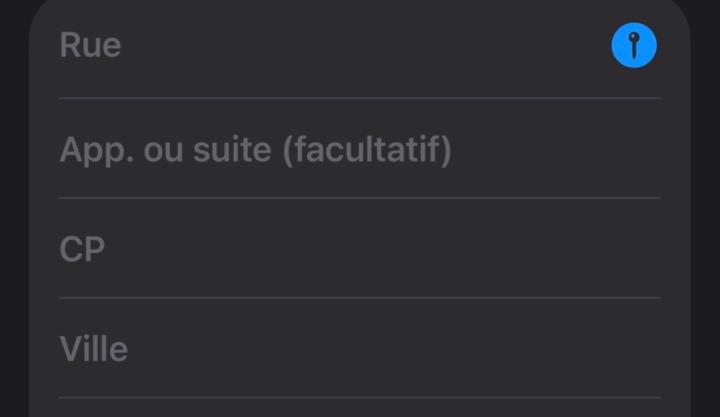Select the App. ou suite (facultatif) field
The width and height of the screenshot is (720, 417).
click(x=360, y=150)
